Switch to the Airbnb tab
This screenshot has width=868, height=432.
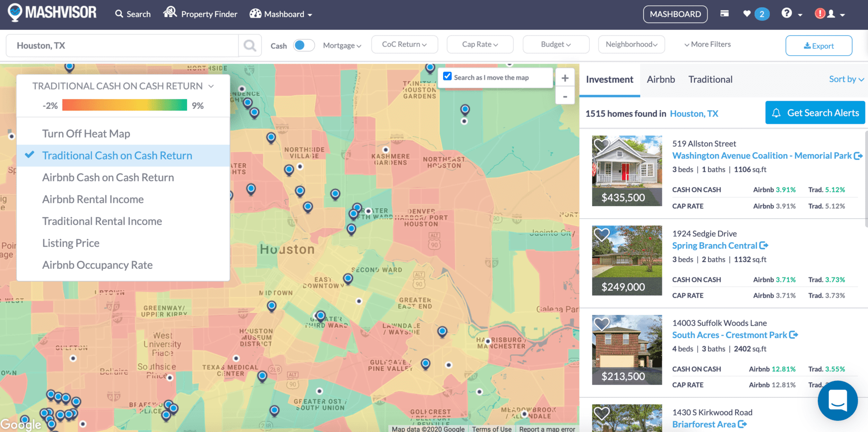point(660,80)
